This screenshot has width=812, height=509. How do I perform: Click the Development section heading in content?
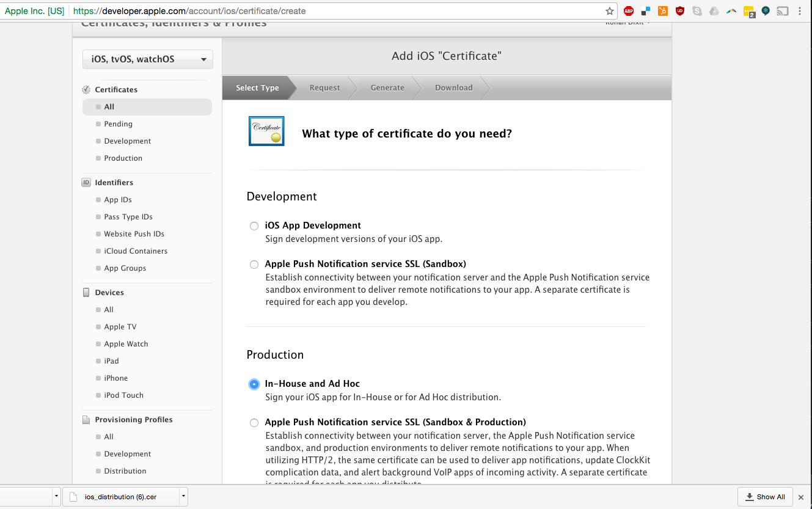pyautogui.click(x=282, y=197)
